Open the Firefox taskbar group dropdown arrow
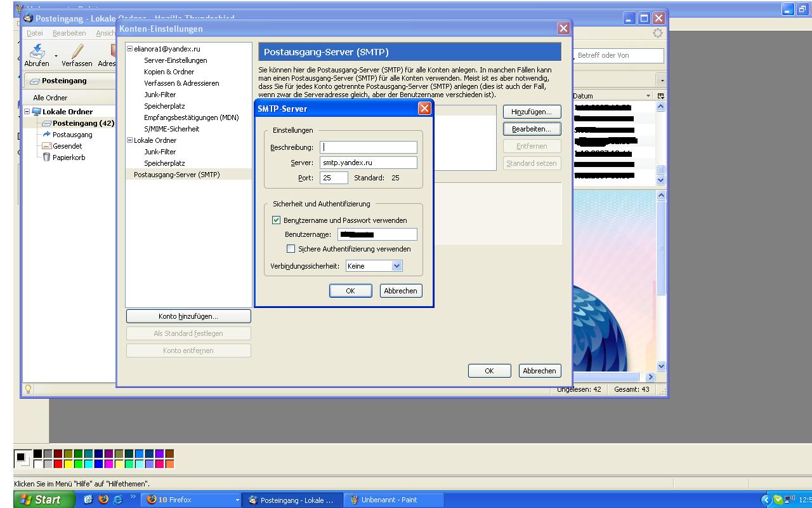The height and width of the screenshot is (508, 812). tap(237, 500)
